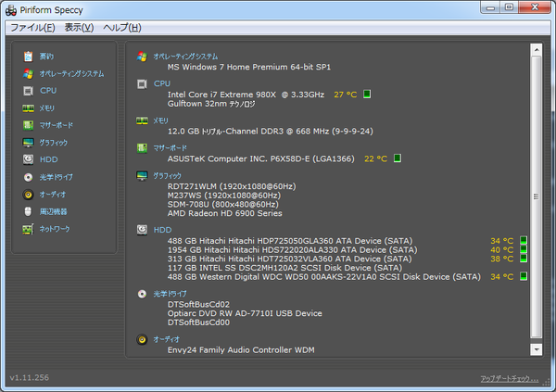Screen dimensions: 556x392
Task: Select text Intel Core i7 Extreme 980X
Action: 221,95
